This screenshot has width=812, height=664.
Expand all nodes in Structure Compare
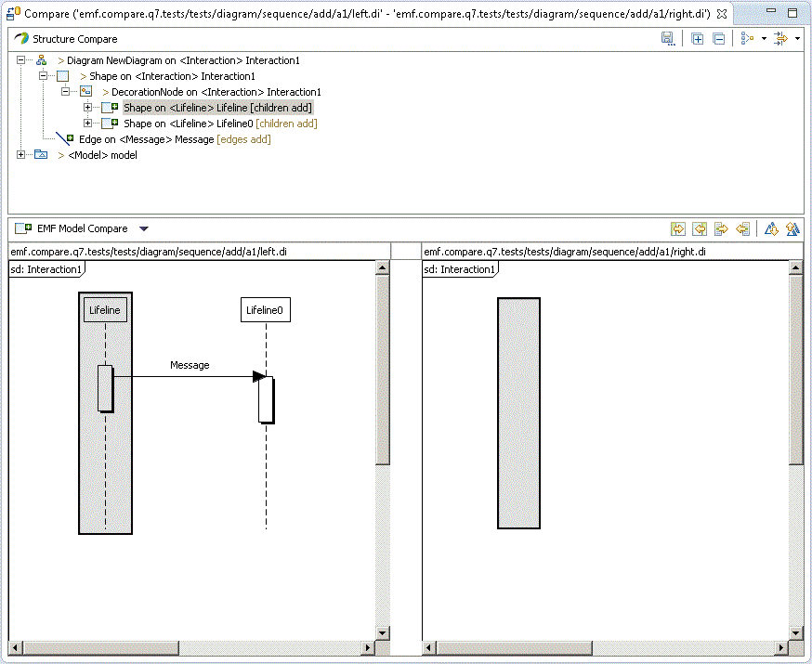(x=697, y=38)
